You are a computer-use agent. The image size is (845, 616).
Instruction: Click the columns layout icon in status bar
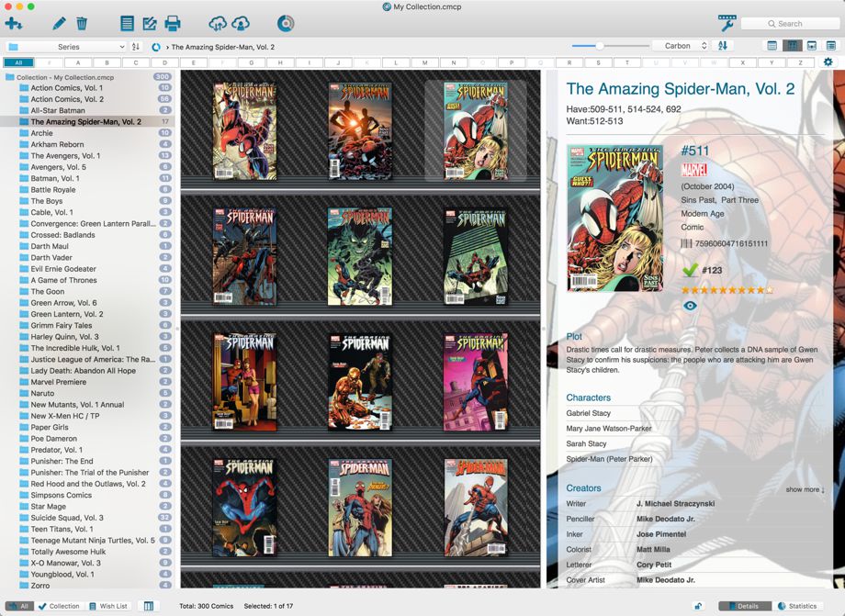pyautogui.click(x=149, y=606)
